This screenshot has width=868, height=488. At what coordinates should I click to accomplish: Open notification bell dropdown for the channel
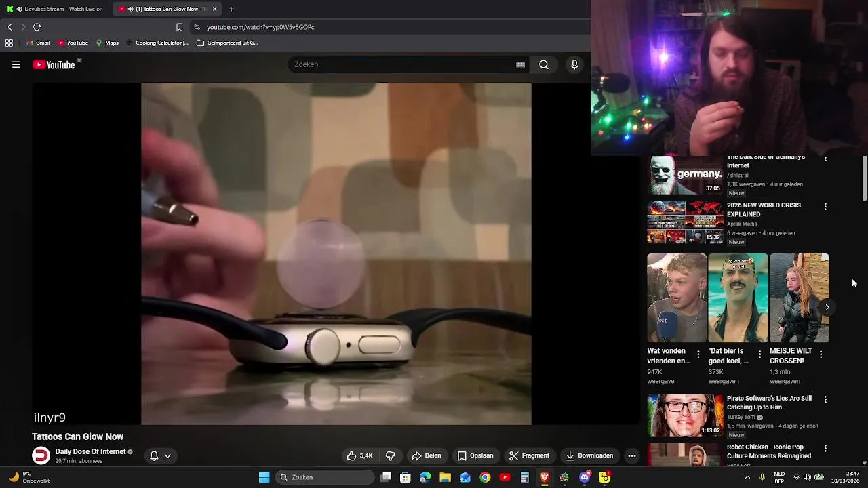160,455
